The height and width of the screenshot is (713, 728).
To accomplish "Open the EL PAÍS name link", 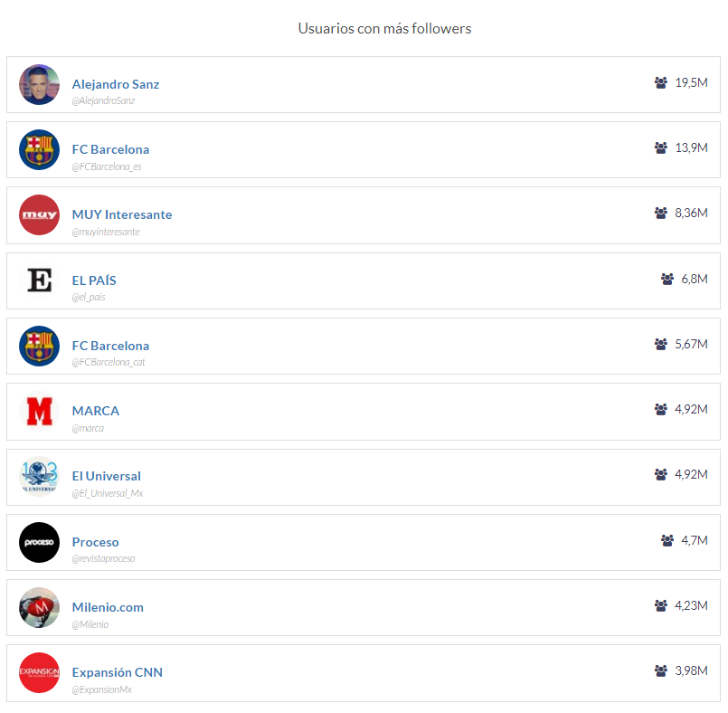I will pyautogui.click(x=94, y=280).
